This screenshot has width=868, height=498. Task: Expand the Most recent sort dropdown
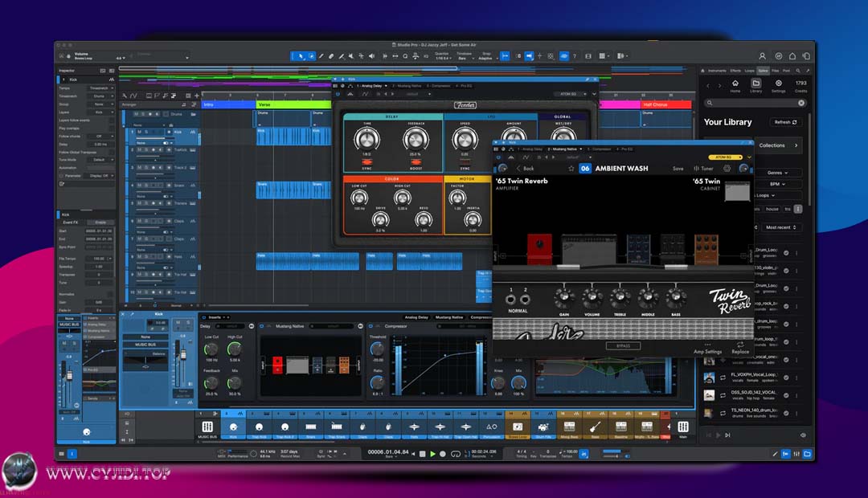781,227
